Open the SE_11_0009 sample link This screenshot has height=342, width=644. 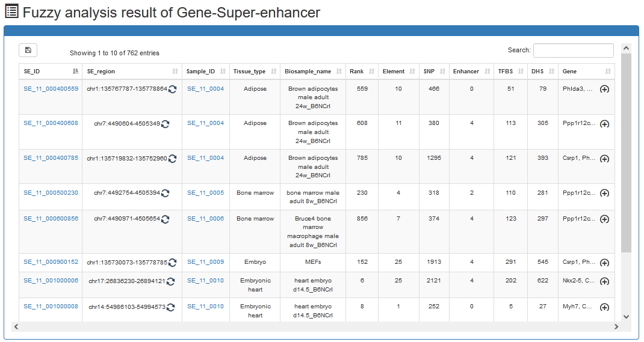205,261
